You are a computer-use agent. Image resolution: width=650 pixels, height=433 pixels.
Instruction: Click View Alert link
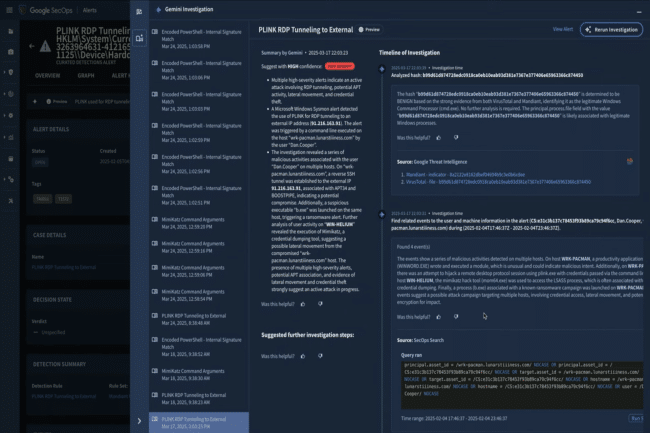(563, 29)
